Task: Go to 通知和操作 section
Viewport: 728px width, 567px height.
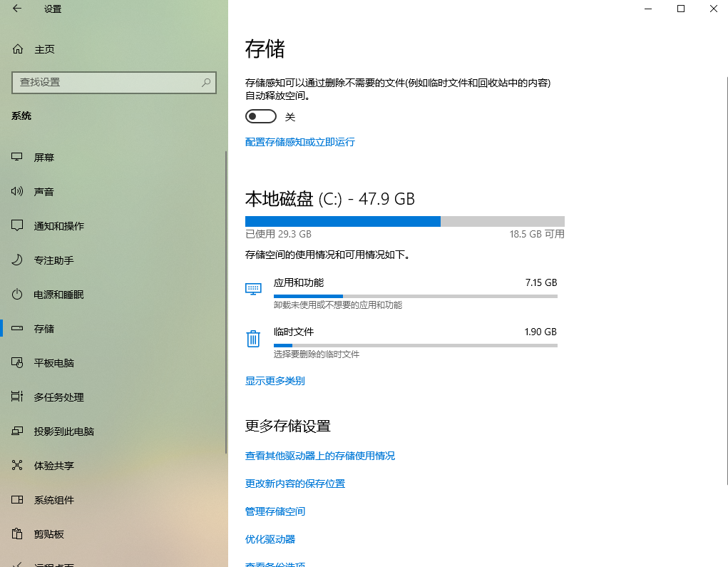Action: (113, 226)
